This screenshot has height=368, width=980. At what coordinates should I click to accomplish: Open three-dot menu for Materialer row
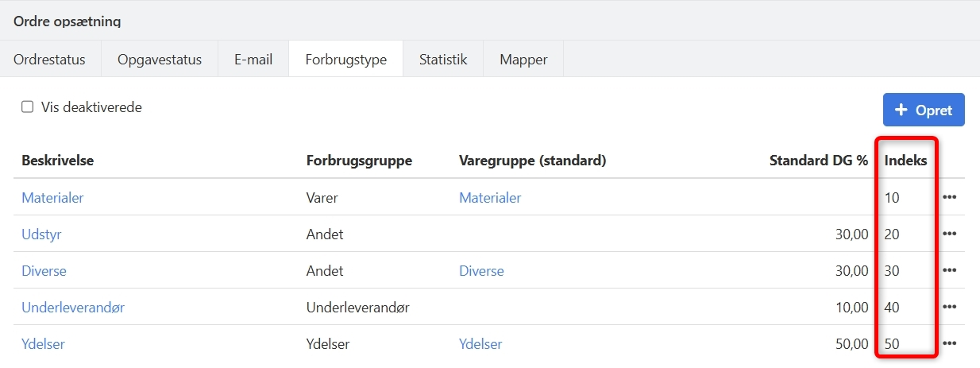pos(949,197)
